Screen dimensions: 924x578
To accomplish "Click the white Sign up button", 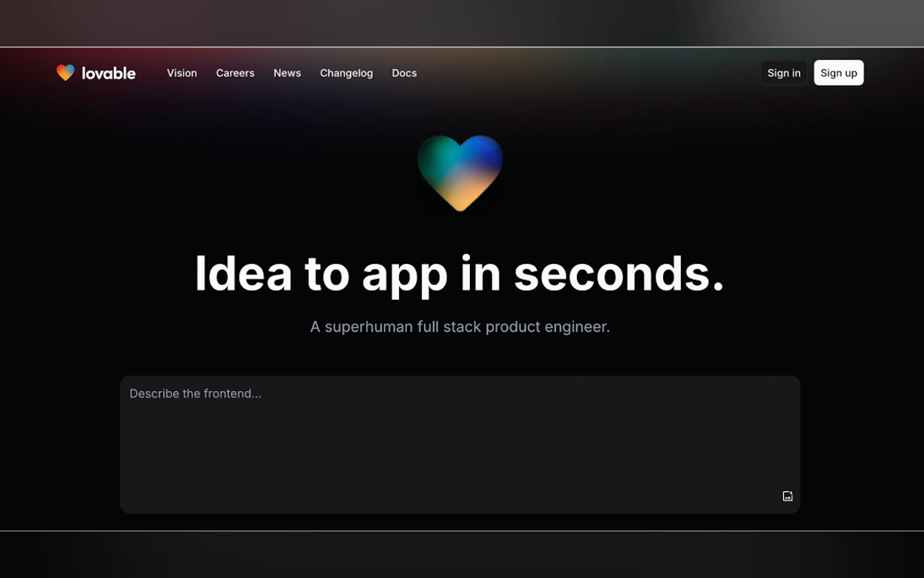I will point(839,73).
